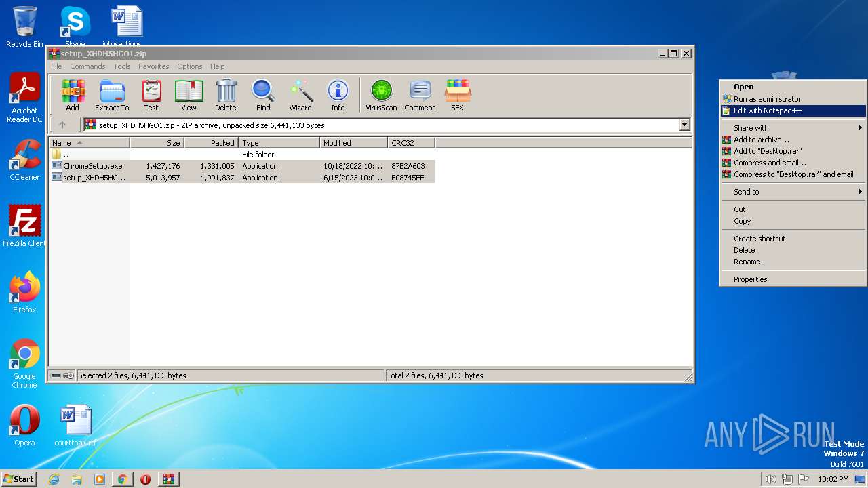Viewport: 868px width, 488px height.
Task: Open Skype desktop shortcut
Action: pyautogui.click(x=75, y=27)
